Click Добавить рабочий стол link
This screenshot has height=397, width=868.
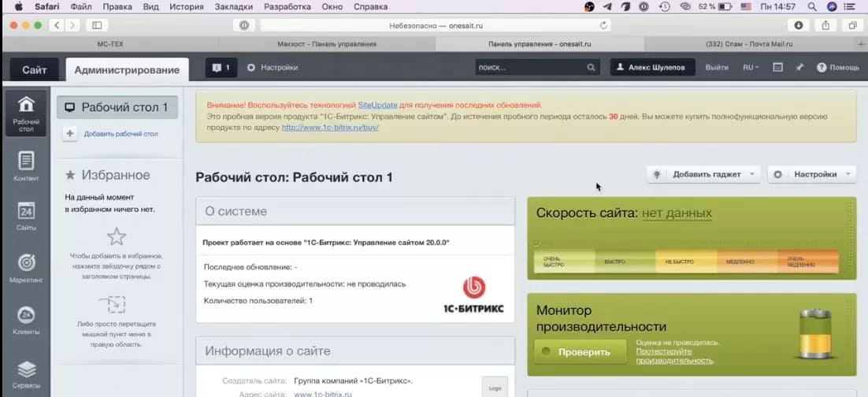click(121, 134)
